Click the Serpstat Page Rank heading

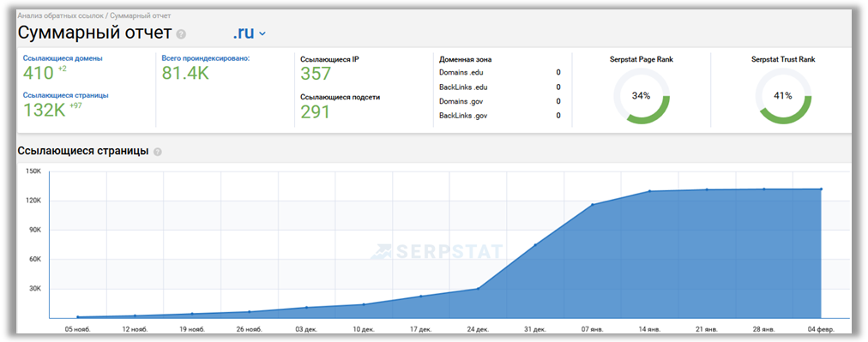[x=642, y=59]
